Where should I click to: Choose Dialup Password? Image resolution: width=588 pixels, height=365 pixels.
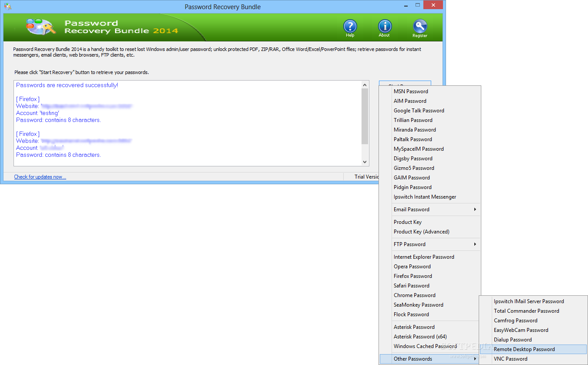[533, 340]
